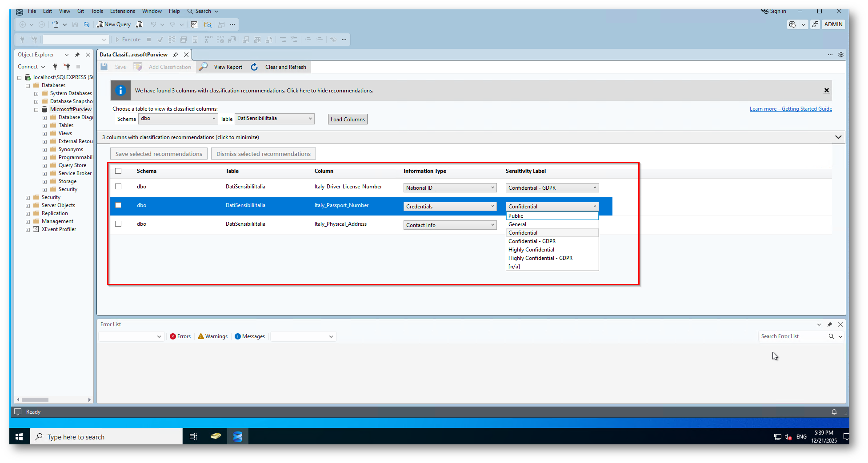Click the Errors filter icon in Error List
The image size is (868, 463).
[173, 336]
